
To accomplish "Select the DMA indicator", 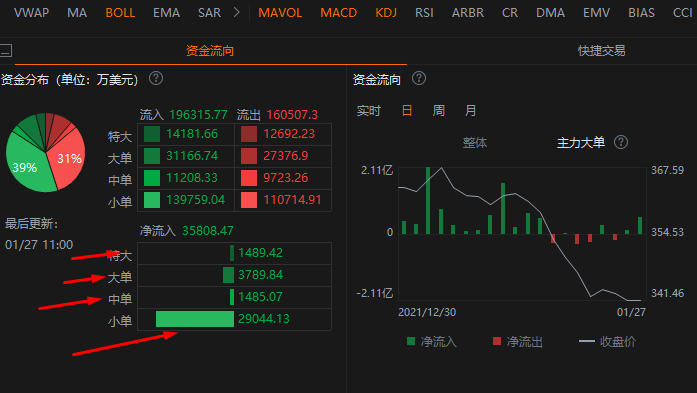I will (550, 13).
